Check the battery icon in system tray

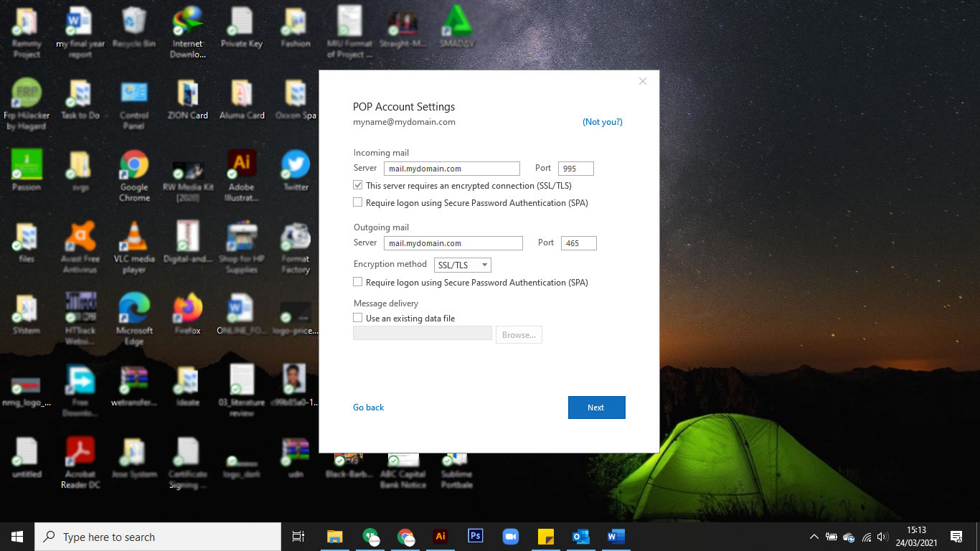[831, 537]
